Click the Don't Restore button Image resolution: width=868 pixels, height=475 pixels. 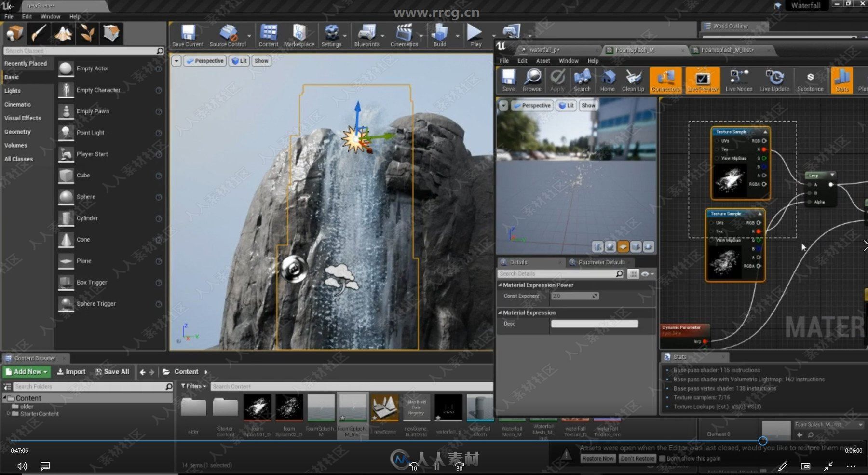[637, 459]
